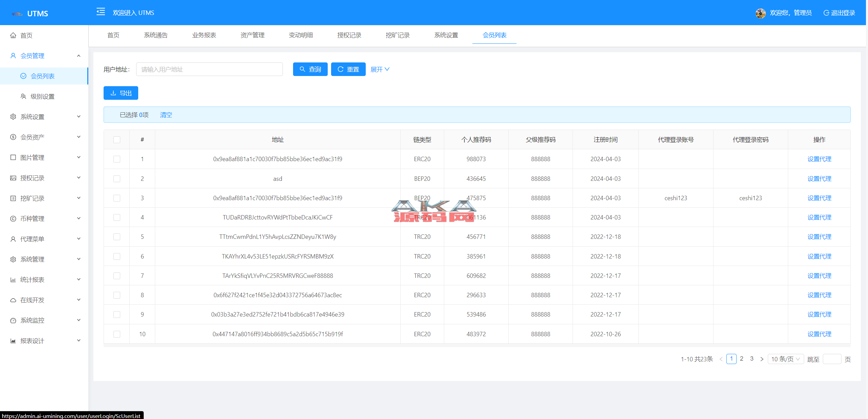Click the 系统监控 dashboard icon

pos(13,320)
